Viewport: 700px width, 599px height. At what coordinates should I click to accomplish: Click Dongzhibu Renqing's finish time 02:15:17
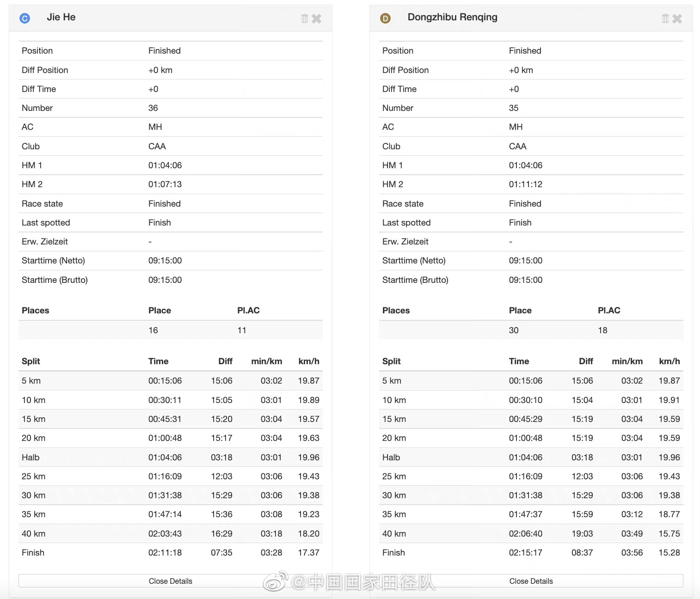point(526,552)
